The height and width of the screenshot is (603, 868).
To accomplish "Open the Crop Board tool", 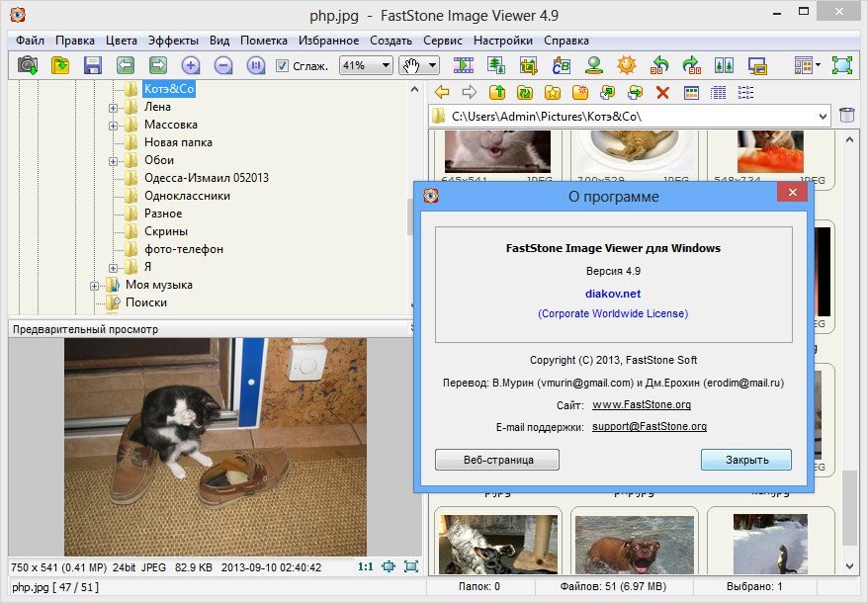I will coord(529,65).
